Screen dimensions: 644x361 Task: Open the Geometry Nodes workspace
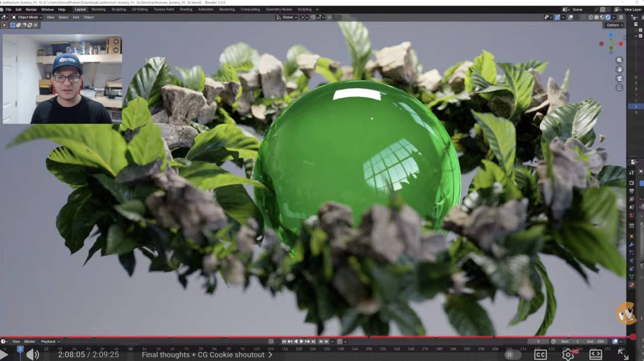point(278,9)
